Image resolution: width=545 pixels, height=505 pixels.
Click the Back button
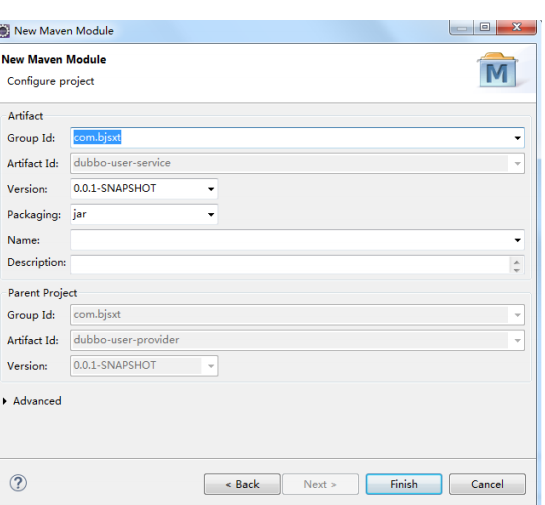[242, 484]
